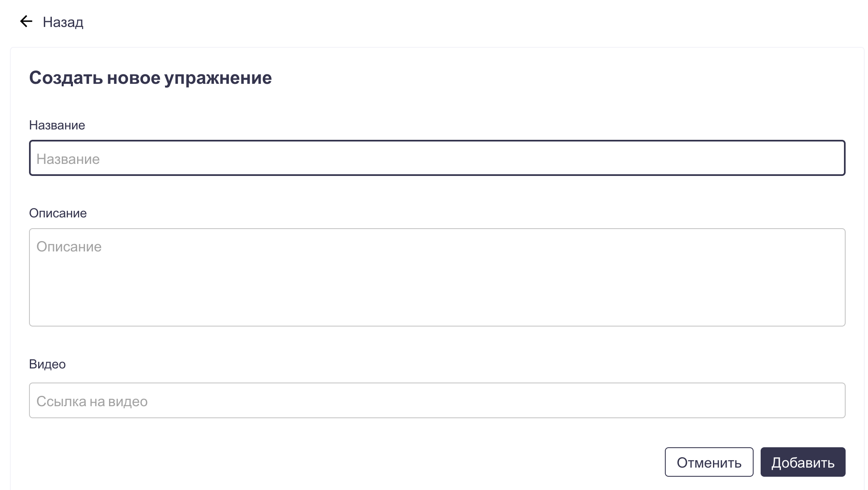
Task: Cancel creating the new exercise
Action: click(709, 462)
